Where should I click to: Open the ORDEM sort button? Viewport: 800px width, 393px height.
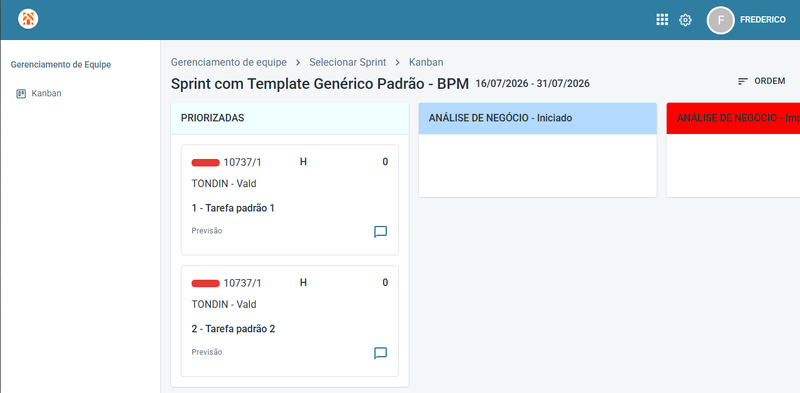pos(761,81)
